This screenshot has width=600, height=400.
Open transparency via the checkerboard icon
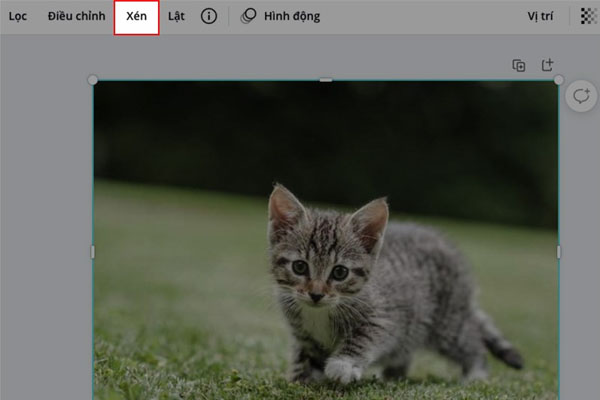[588, 17]
